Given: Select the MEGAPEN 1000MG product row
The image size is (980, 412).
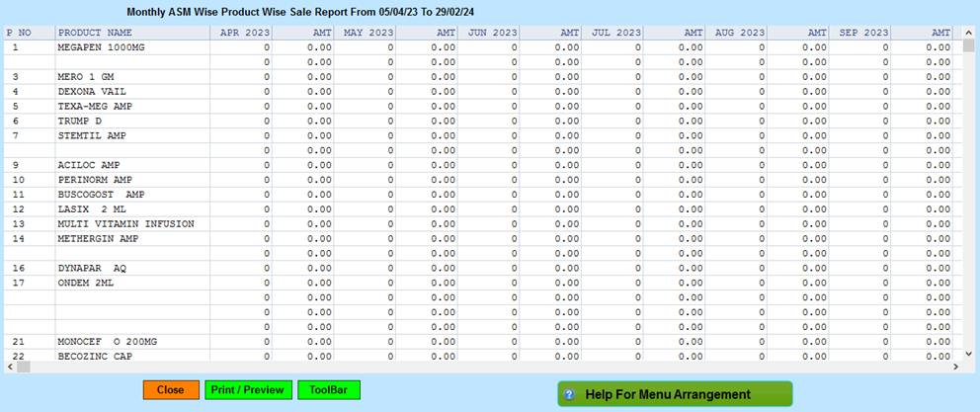Looking at the screenshot, I should [x=101, y=46].
